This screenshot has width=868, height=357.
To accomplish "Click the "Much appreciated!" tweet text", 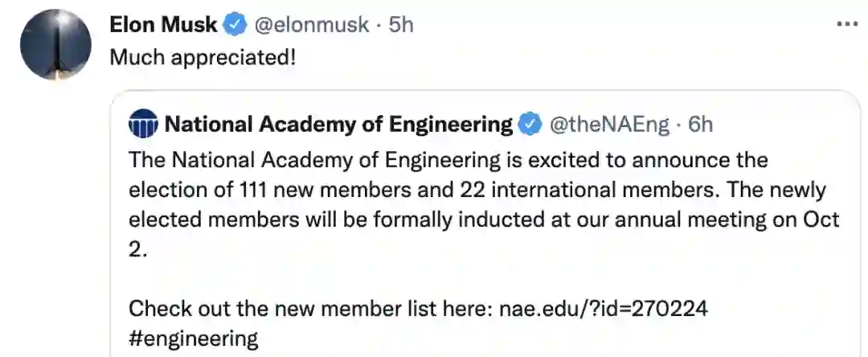I will [202, 59].
